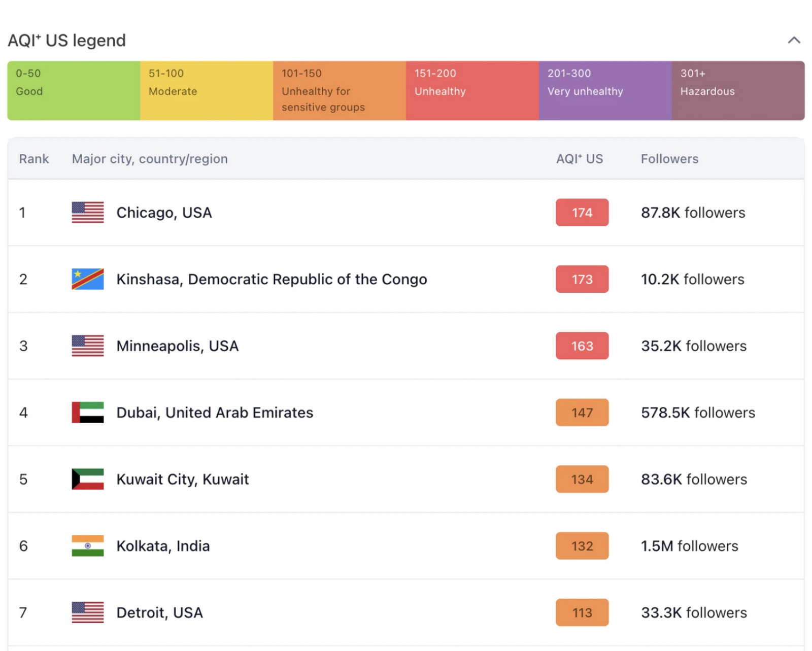Select the Major city column header
The width and height of the screenshot is (812, 651).
pyautogui.click(x=149, y=159)
